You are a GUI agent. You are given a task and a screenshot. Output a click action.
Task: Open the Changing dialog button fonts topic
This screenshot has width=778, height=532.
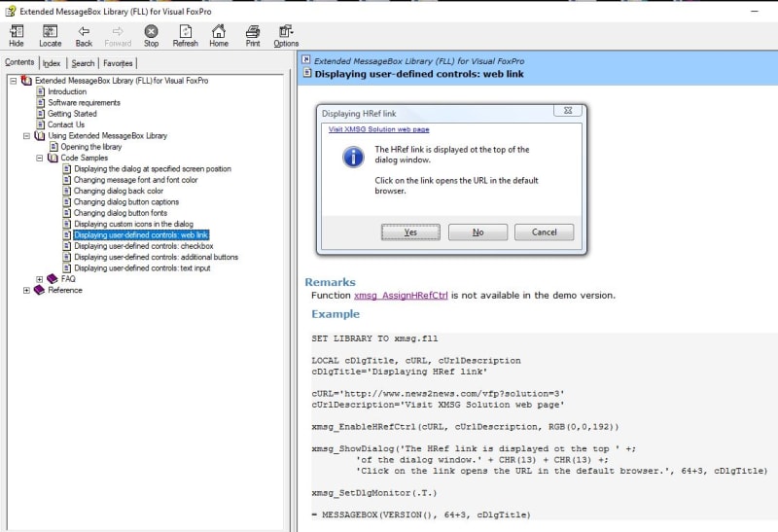pos(121,213)
